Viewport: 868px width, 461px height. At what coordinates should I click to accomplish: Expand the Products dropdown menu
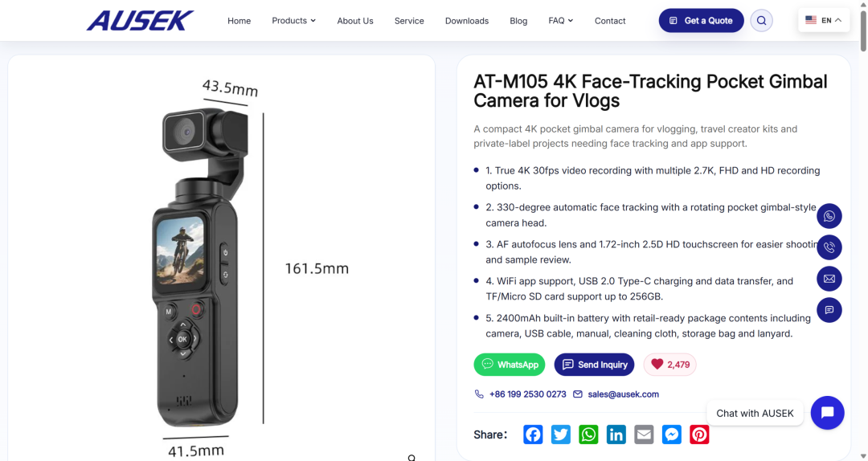[x=293, y=20]
